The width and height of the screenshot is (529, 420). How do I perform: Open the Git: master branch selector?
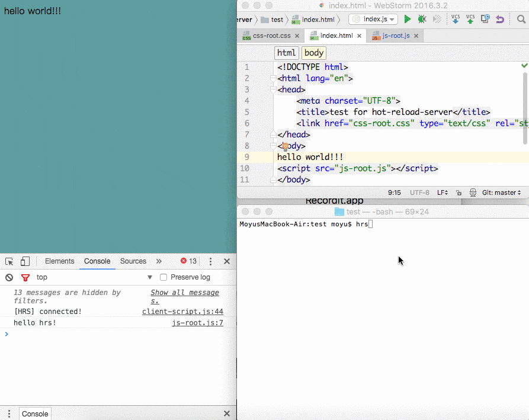[x=501, y=193]
